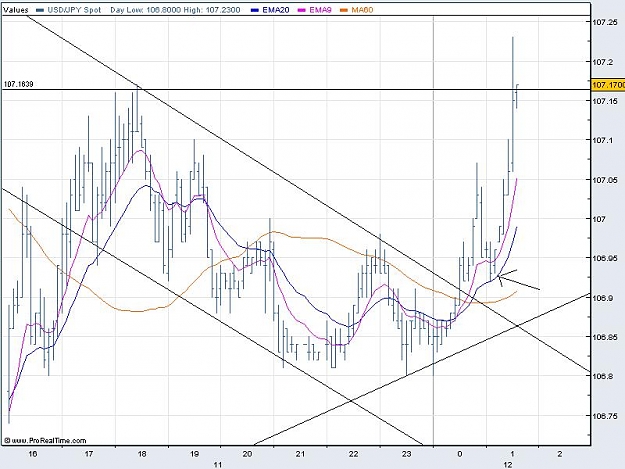Click the highlighted current price tag 107.1700
Image resolution: width=625 pixels, height=469 pixels.
[608, 85]
